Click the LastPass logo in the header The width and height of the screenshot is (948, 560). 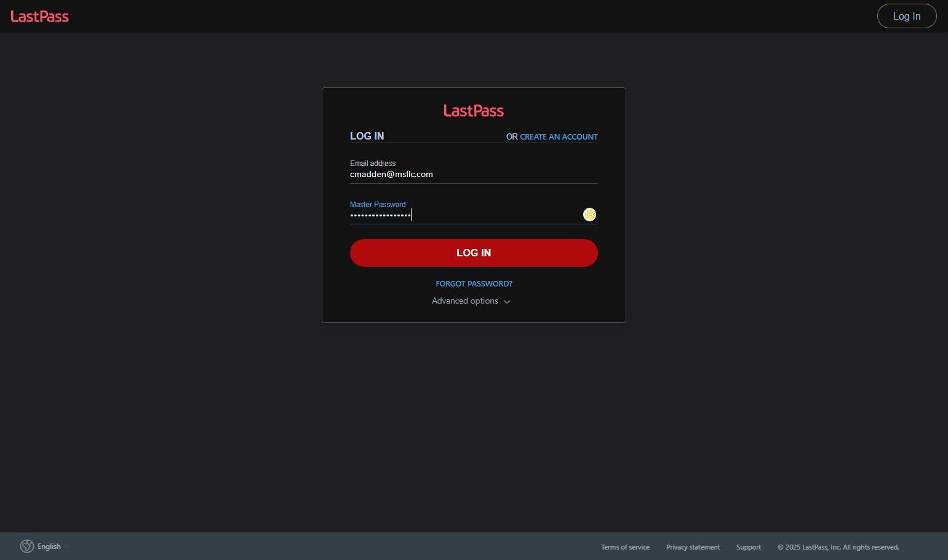pyautogui.click(x=39, y=17)
